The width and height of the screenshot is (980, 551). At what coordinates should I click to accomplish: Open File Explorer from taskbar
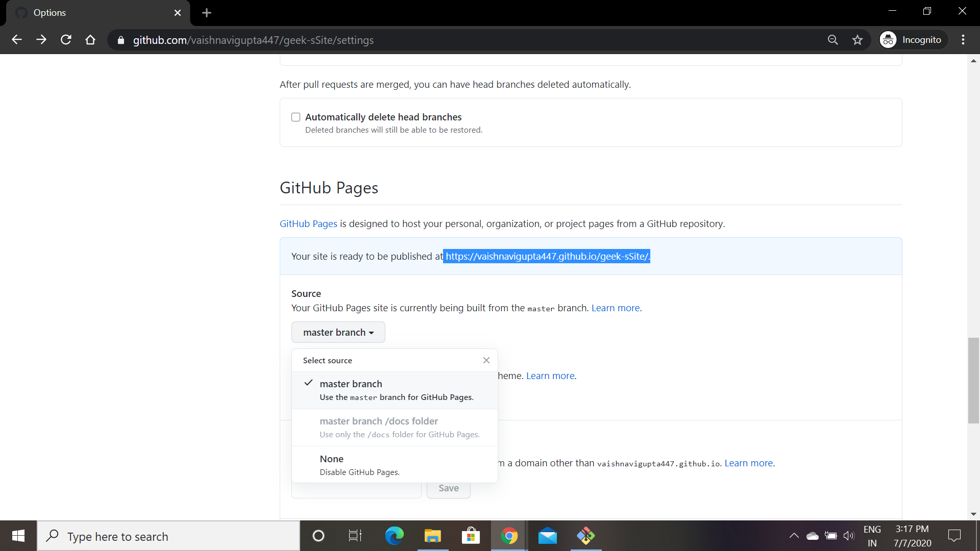coord(432,536)
